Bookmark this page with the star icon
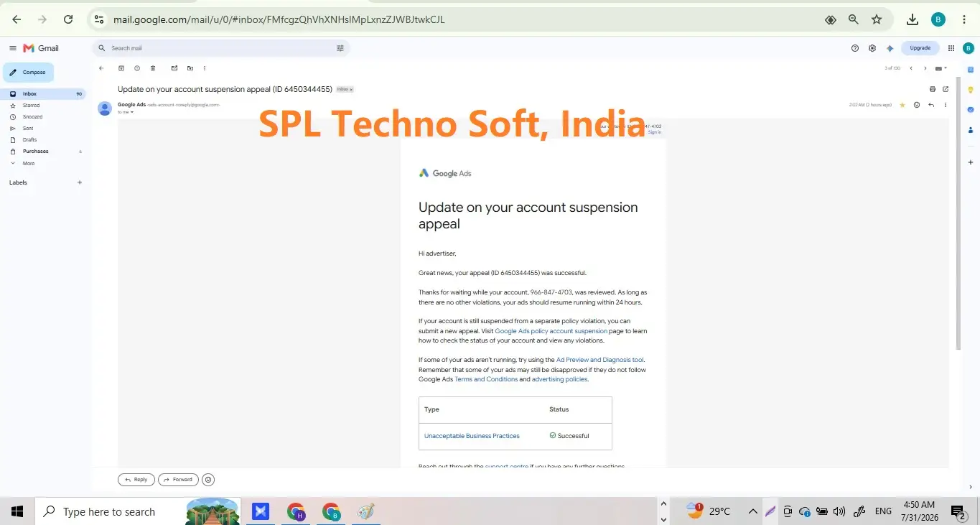This screenshot has width=980, height=525. pos(877,19)
